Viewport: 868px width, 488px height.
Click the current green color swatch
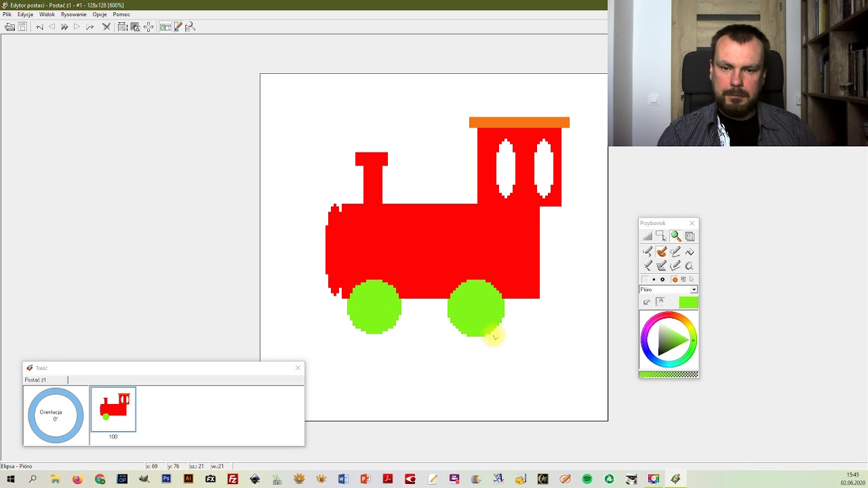[x=688, y=302]
